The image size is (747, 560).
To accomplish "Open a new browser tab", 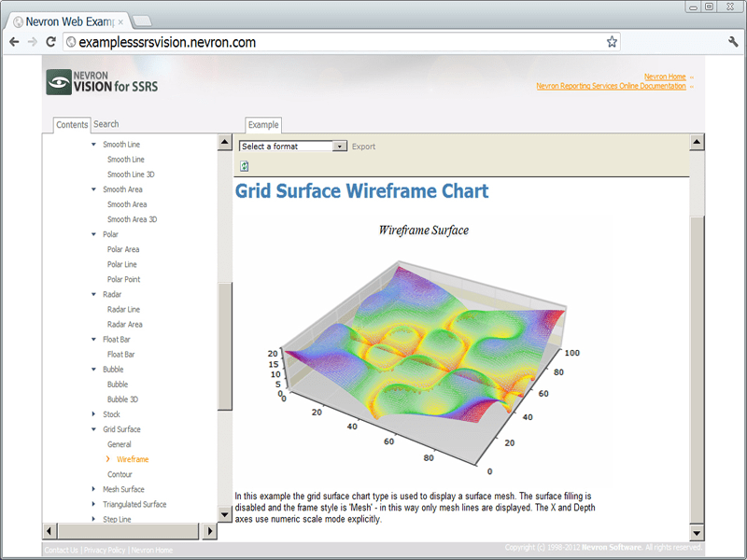I will tap(143, 21).
